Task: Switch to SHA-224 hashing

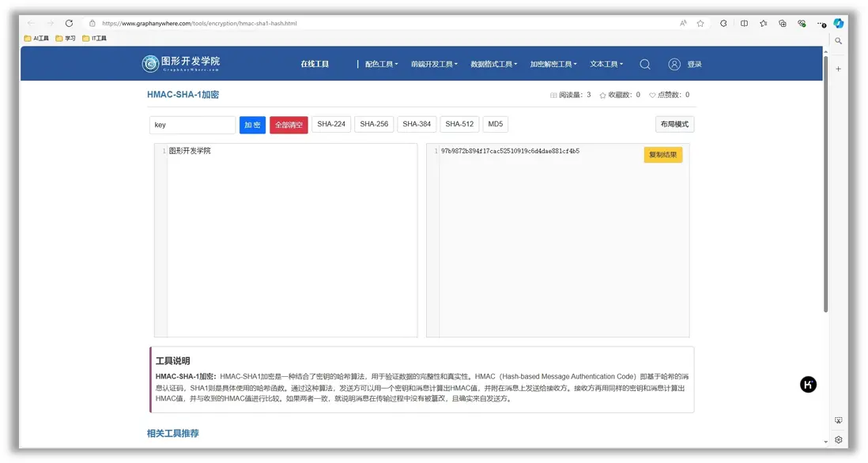Action: pos(331,124)
